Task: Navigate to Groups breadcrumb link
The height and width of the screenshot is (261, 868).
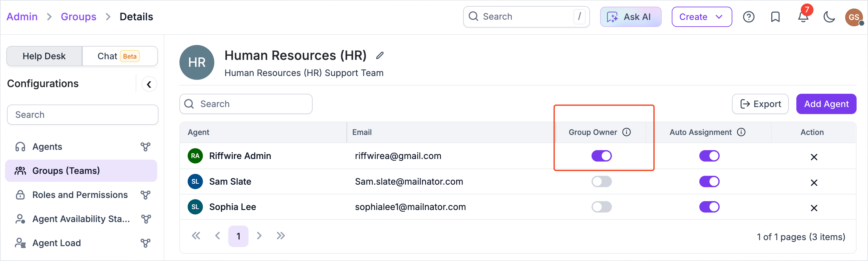Action: (x=78, y=17)
